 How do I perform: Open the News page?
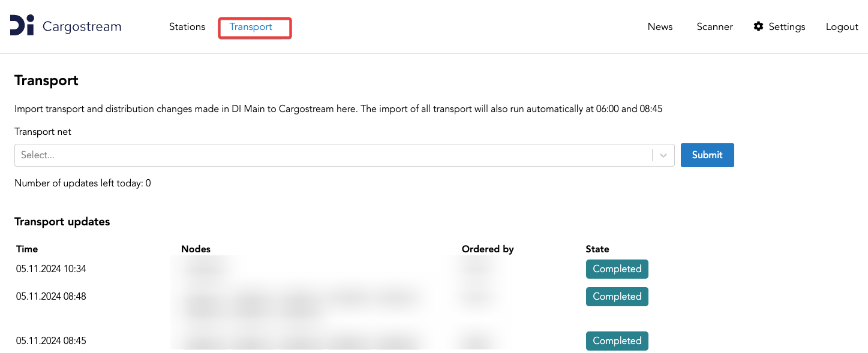tap(660, 27)
